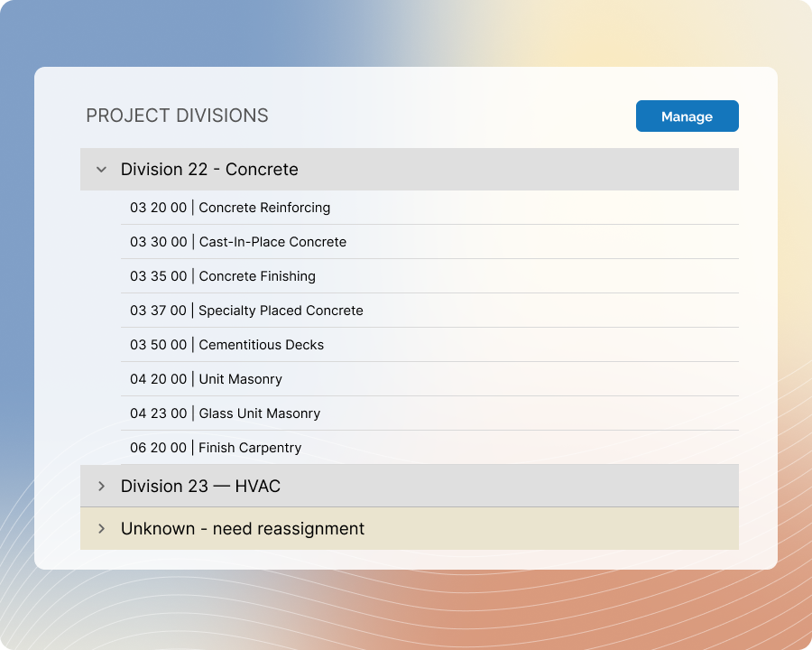Choose 04 20 00 Unit Masonry row

click(x=429, y=379)
